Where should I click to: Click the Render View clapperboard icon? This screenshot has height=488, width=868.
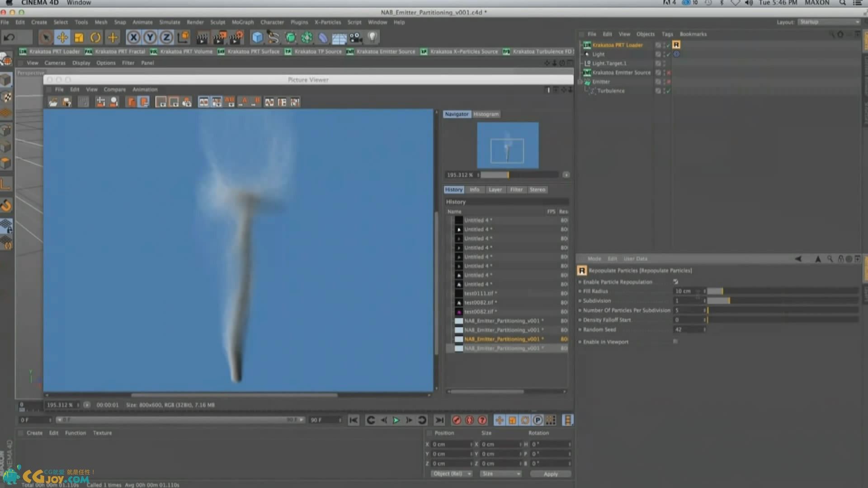click(x=202, y=38)
